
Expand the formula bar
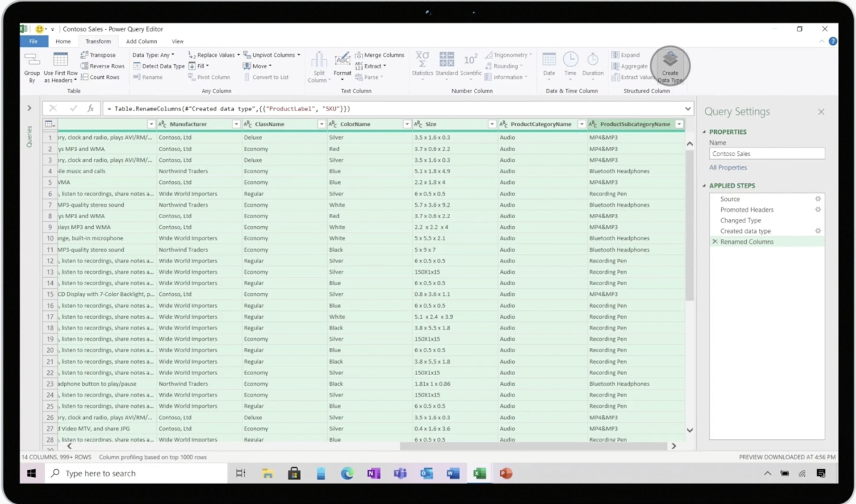[688, 109]
